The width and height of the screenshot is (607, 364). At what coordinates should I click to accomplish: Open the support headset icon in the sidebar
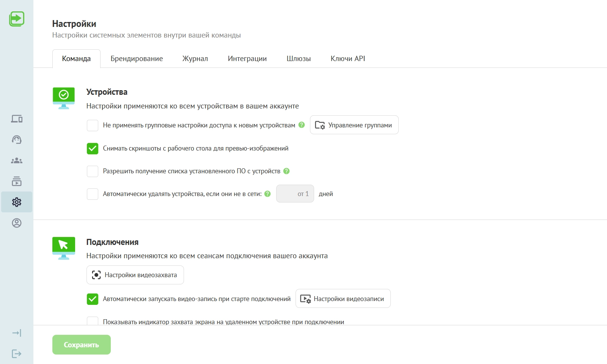pos(17,140)
